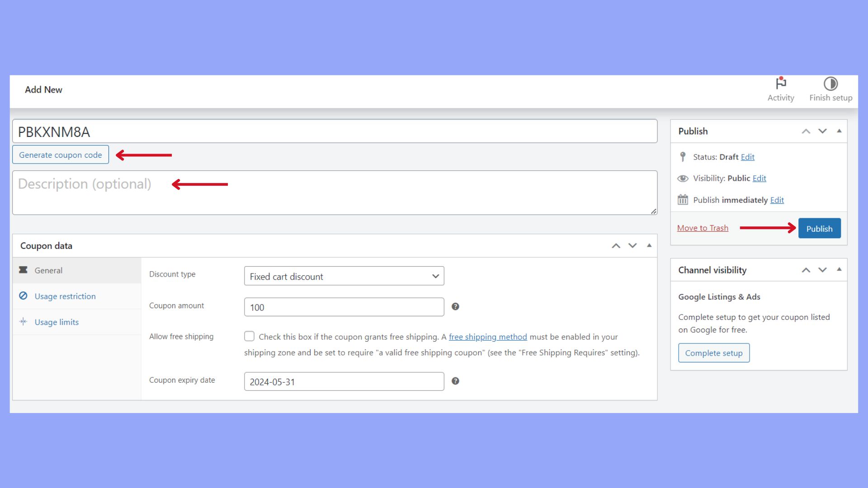Click the Finish setup progress icon
Viewport: 868px width, 488px height.
click(x=830, y=84)
